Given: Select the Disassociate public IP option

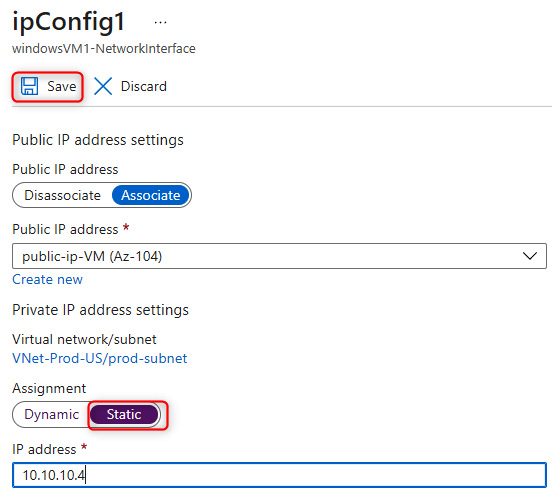Looking at the screenshot, I should point(62,195).
